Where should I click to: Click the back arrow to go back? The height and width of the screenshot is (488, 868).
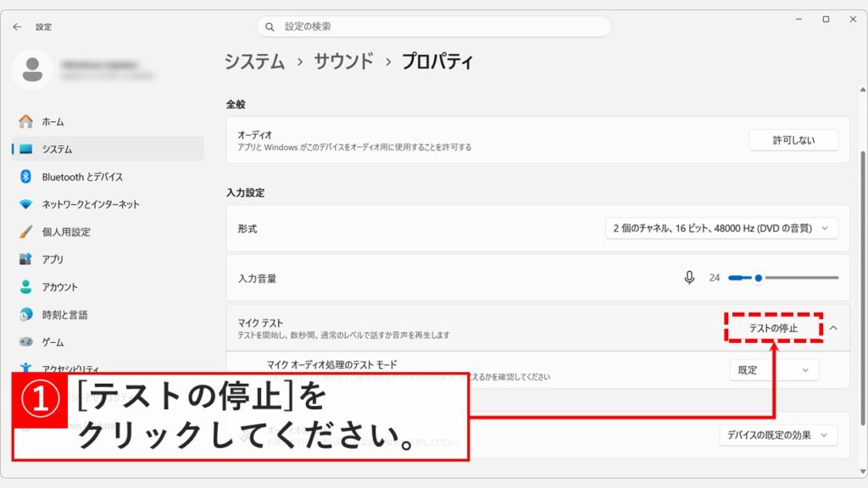pos(17,26)
